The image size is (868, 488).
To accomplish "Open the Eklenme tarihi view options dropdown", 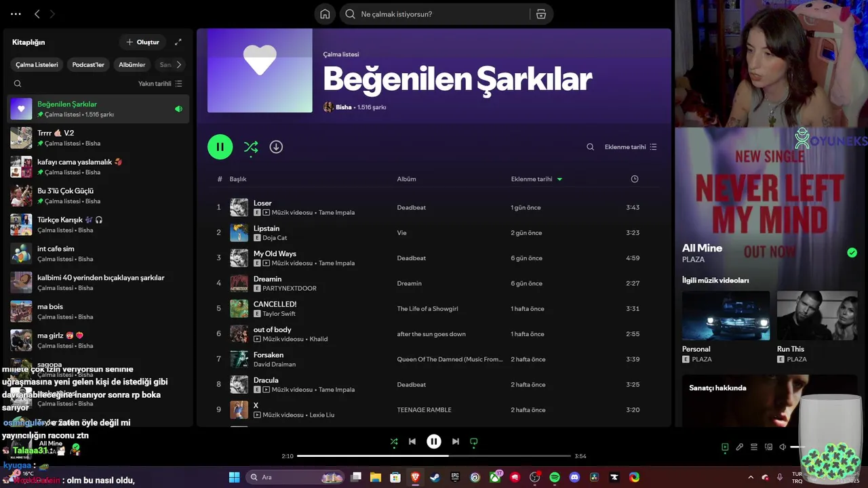I will pyautogui.click(x=631, y=147).
